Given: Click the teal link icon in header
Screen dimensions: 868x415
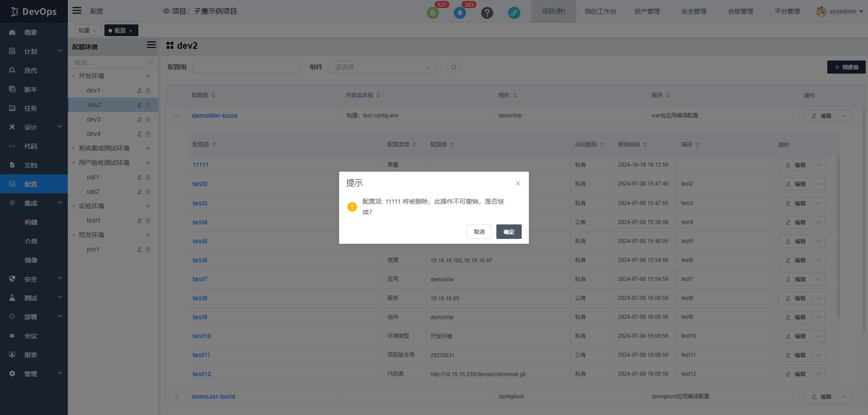Looking at the screenshot, I should click(x=514, y=13).
